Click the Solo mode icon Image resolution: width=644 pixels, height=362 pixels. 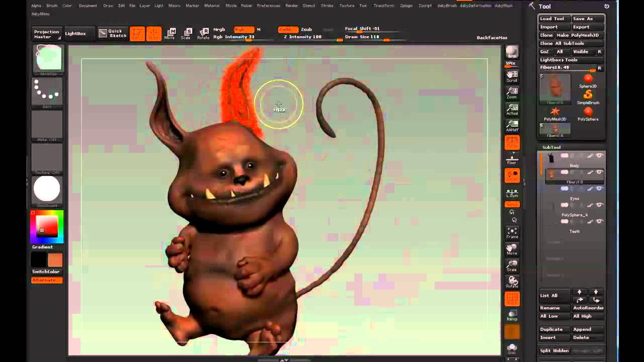(512, 348)
